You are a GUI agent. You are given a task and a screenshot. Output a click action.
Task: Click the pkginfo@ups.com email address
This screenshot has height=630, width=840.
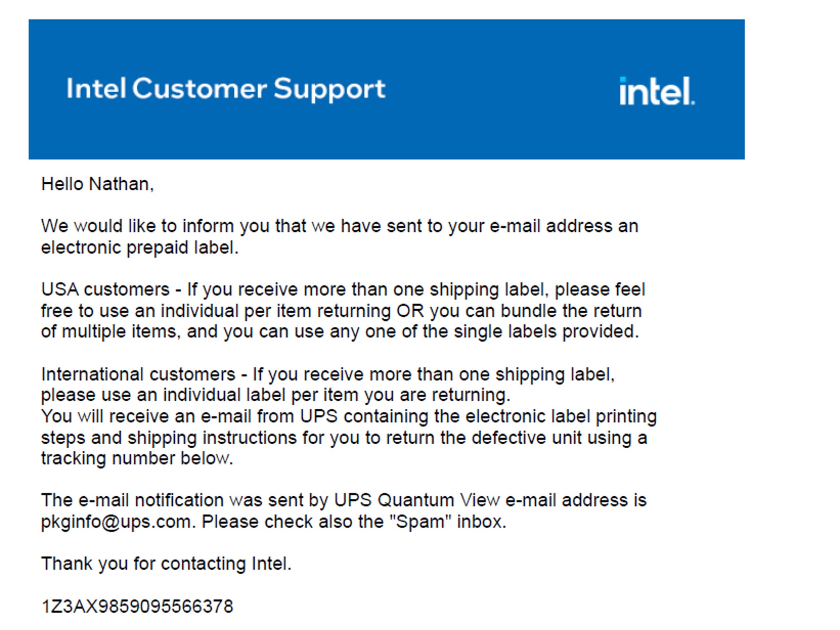(x=116, y=522)
